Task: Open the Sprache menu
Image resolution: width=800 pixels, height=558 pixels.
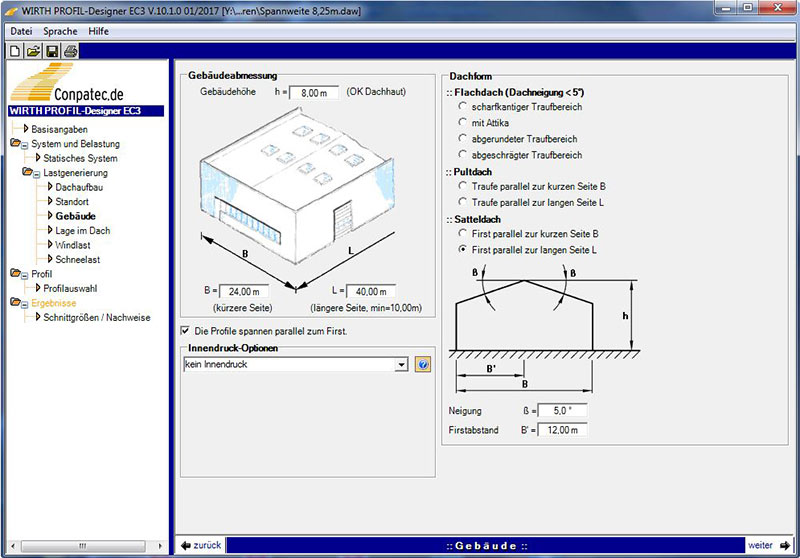Action: tap(60, 31)
